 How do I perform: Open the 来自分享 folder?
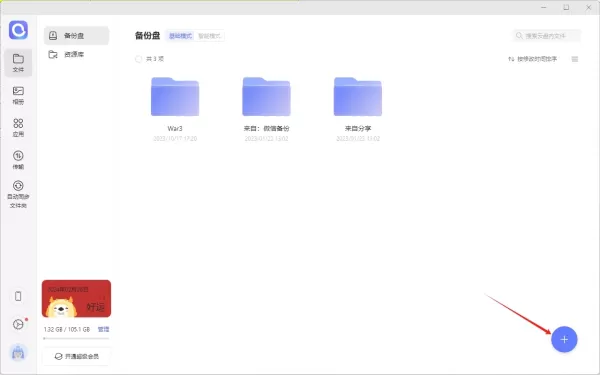[358, 96]
